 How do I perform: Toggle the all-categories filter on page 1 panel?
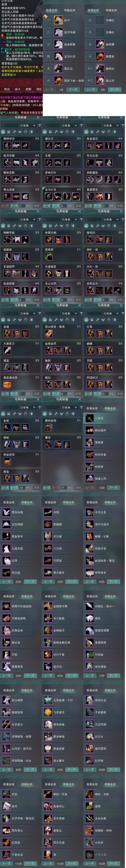3,132
